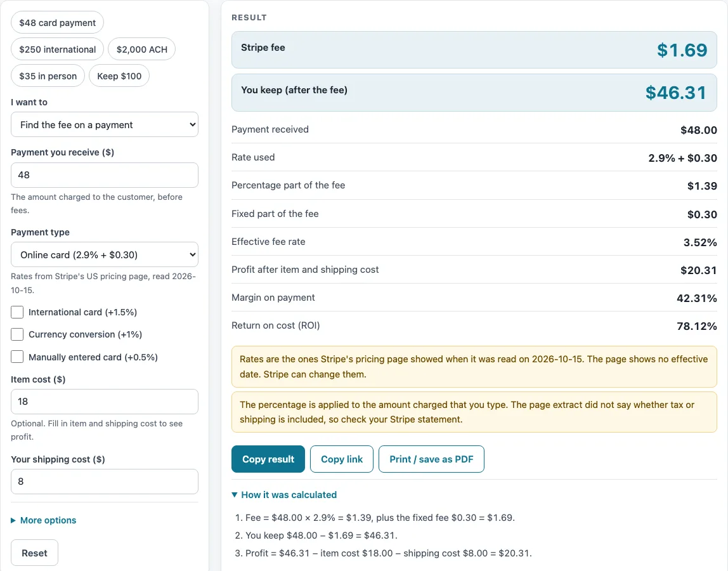Tick the Currency conversion (+1%) checkbox
Viewport: 728px width, 571px height.
tap(17, 334)
